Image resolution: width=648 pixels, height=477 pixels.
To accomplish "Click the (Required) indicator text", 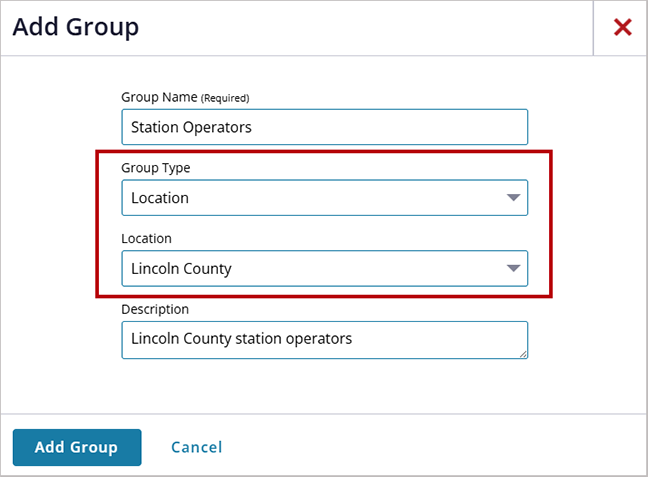I will coord(225,98).
